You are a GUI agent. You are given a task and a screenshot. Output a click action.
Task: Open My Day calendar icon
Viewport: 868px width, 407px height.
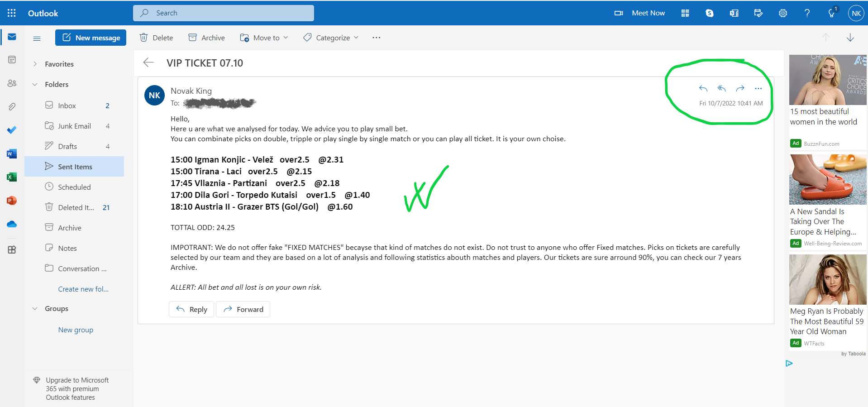758,13
